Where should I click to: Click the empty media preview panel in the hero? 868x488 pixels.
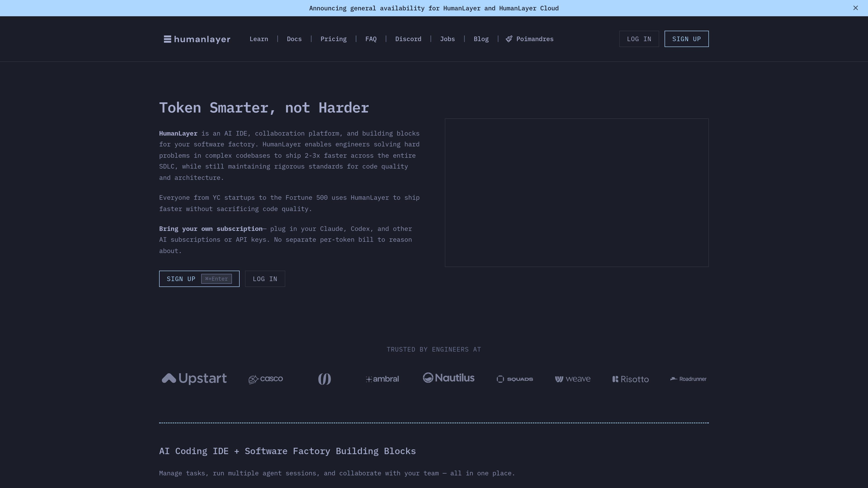(x=577, y=193)
